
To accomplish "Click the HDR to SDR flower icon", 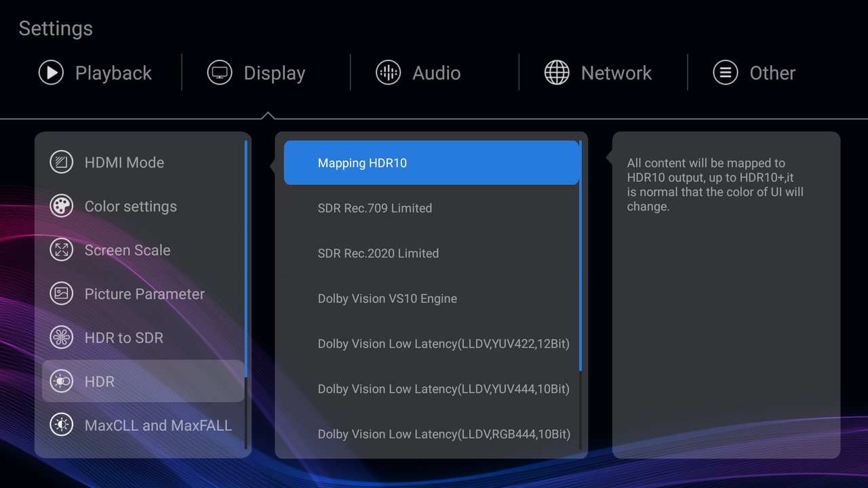I will pos(62,338).
